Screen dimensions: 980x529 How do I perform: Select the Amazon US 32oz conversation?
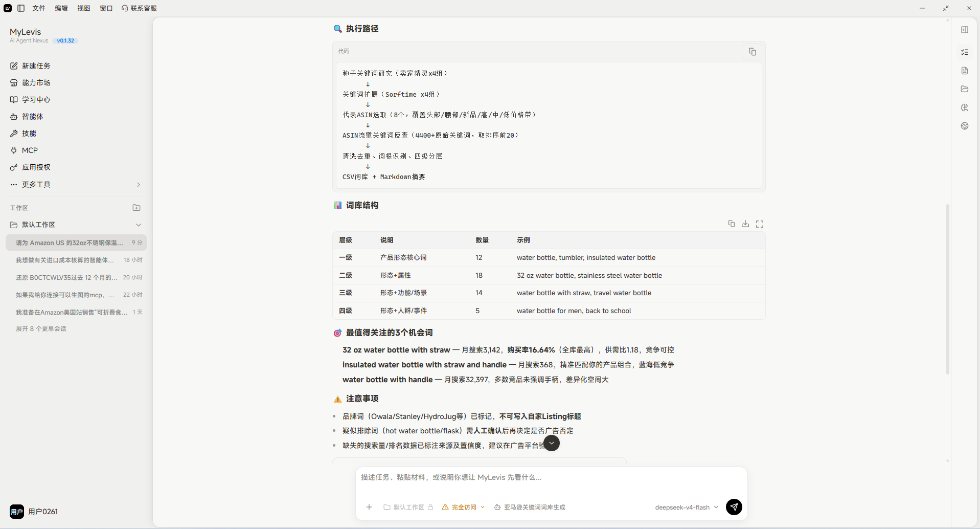pyautogui.click(x=76, y=243)
